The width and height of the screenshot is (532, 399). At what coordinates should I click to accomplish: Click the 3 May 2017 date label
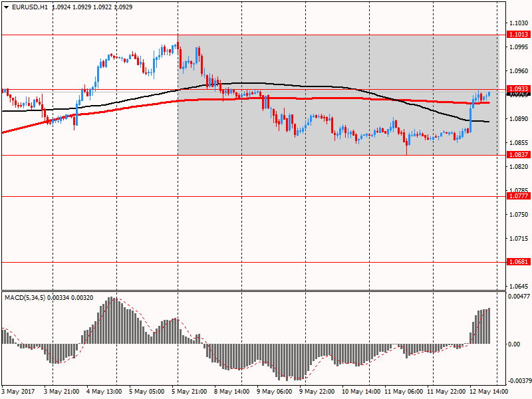click(19, 392)
